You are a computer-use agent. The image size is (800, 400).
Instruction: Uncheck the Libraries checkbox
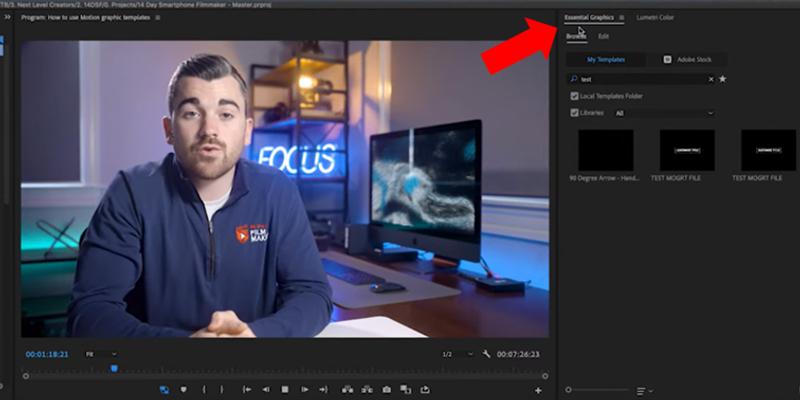574,113
